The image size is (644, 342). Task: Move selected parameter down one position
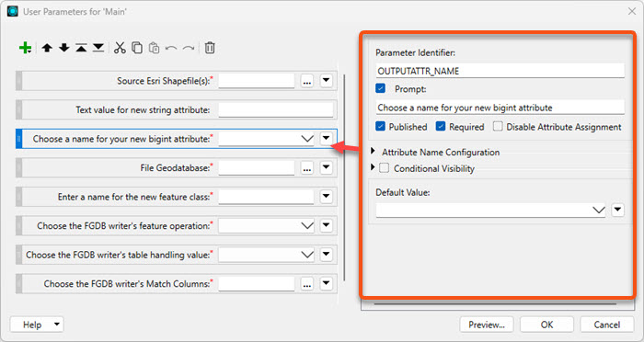pos(64,48)
